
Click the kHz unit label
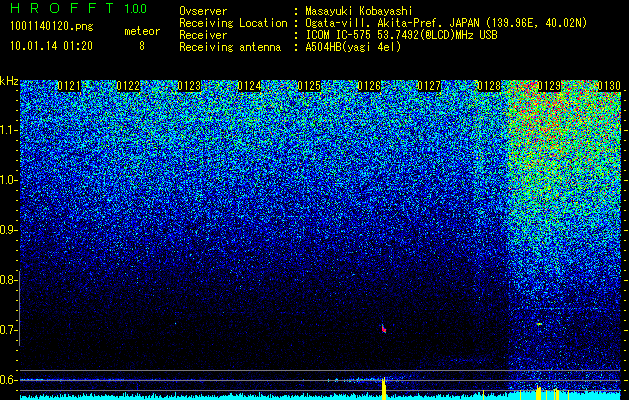pos(9,81)
